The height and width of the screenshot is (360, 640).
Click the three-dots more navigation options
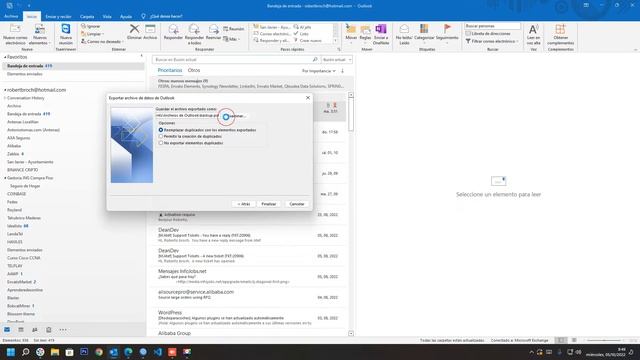coord(63,330)
